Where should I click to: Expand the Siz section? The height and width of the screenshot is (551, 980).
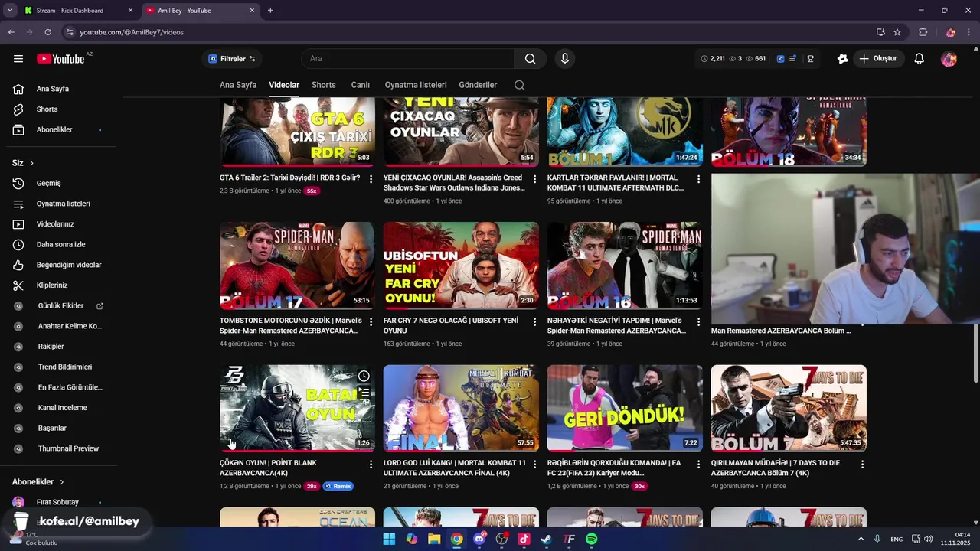(x=23, y=163)
